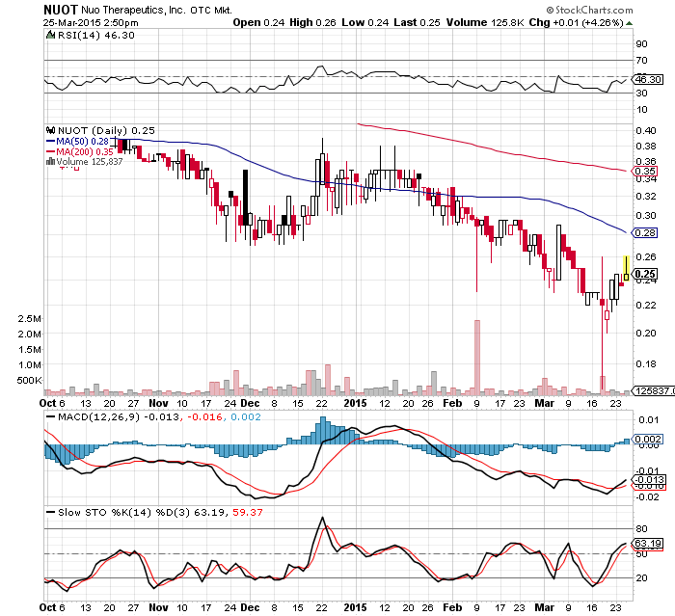Click the yellow highlighted latest candlestick
This screenshot has height=616, width=675.
tap(626, 269)
